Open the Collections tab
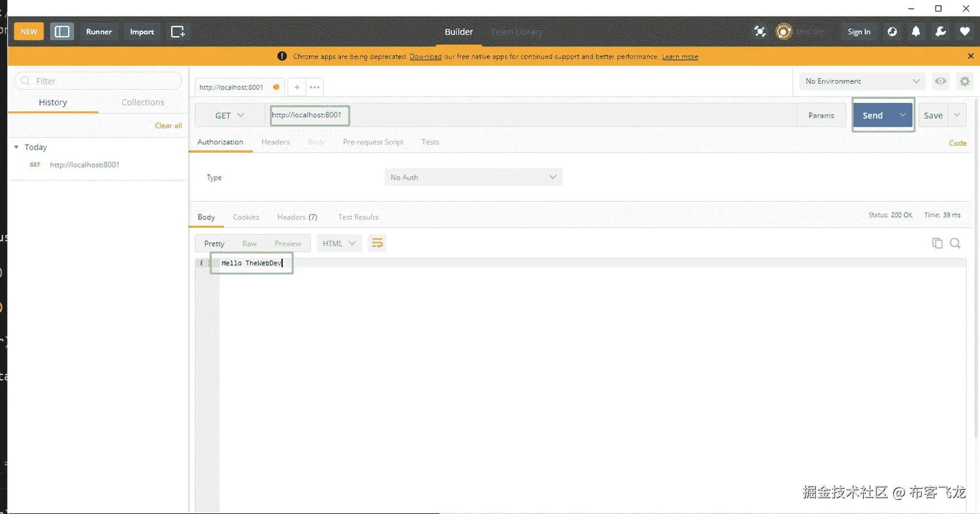Viewport: 980px width, 514px height. (x=143, y=102)
